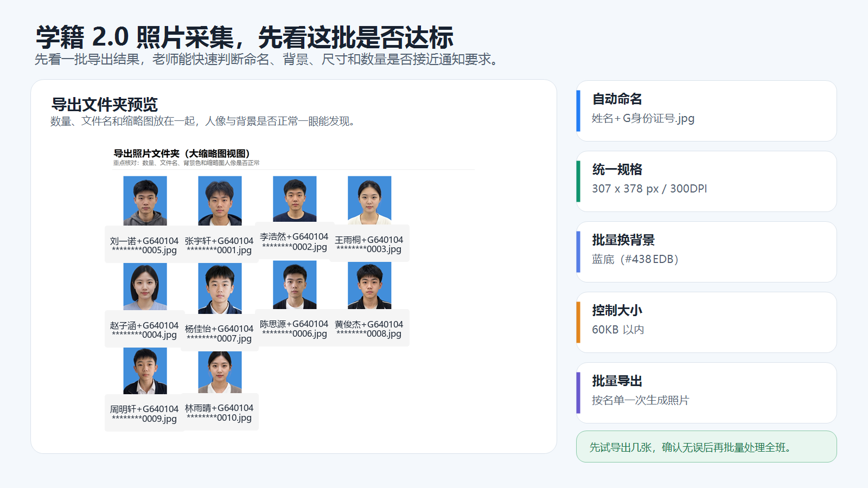Viewport: 868px width, 488px height.
Task: Click the 60KB 以内 text
Action: pyautogui.click(x=618, y=330)
